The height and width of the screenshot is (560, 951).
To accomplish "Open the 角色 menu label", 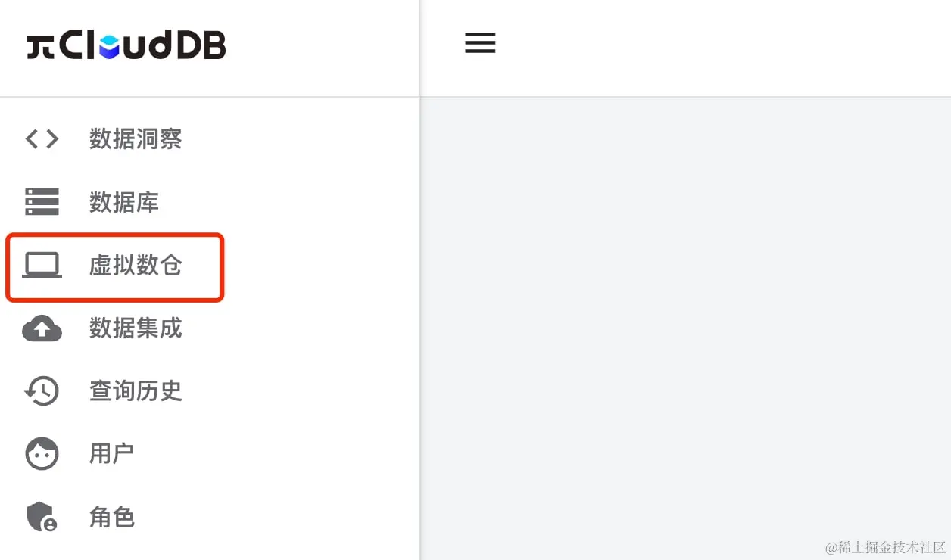I will [x=112, y=517].
